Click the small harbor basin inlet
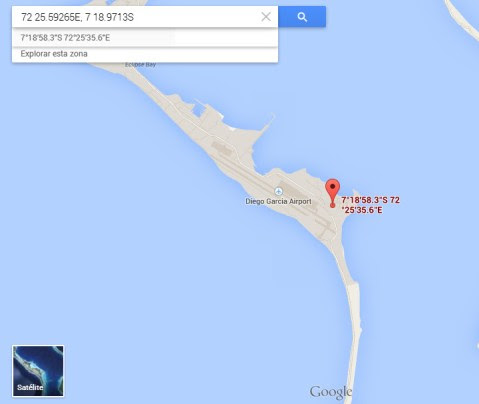This screenshot has width=479, height=404. (x=199, y=108)
